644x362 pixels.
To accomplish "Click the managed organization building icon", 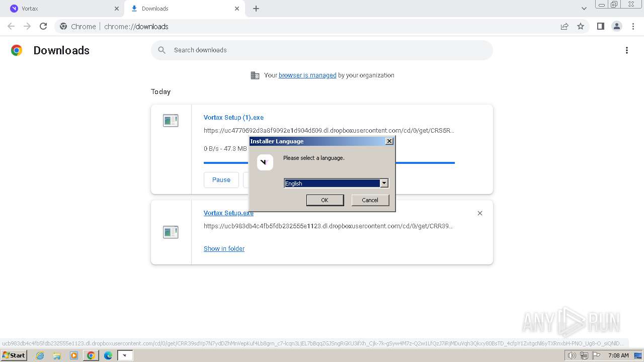I will coord(255,75).
